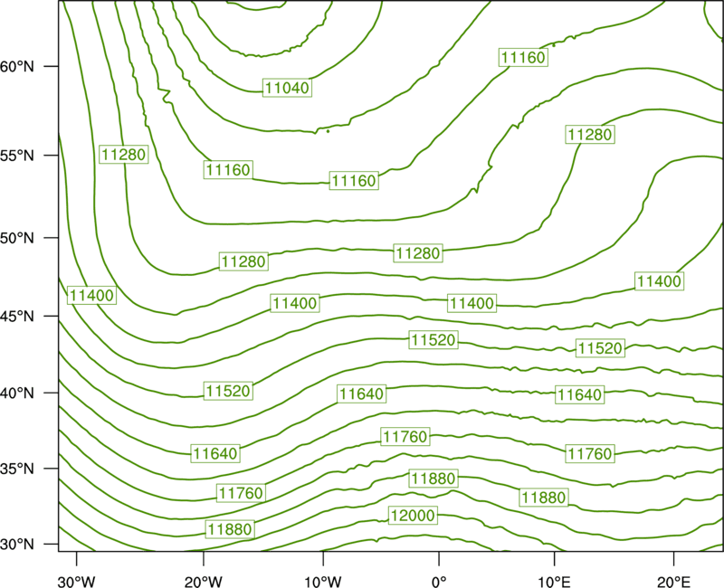
Task: Click the easternmost 11760 contour label
Action: coord(590,454)
